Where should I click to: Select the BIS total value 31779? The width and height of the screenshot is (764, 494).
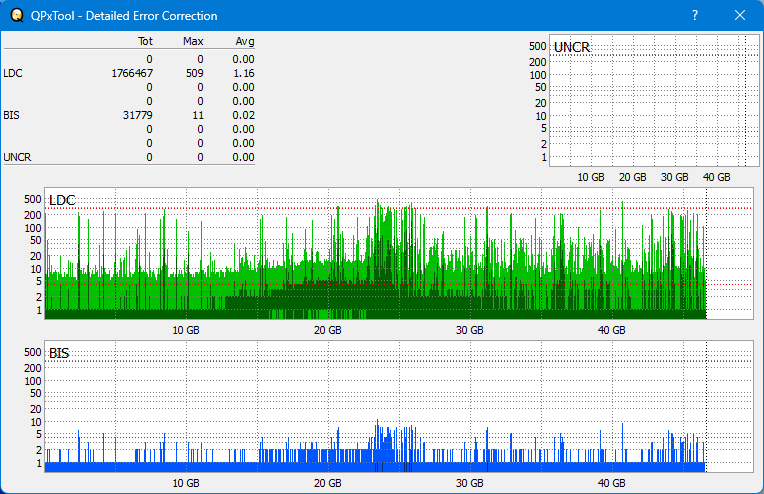point(137,115)
